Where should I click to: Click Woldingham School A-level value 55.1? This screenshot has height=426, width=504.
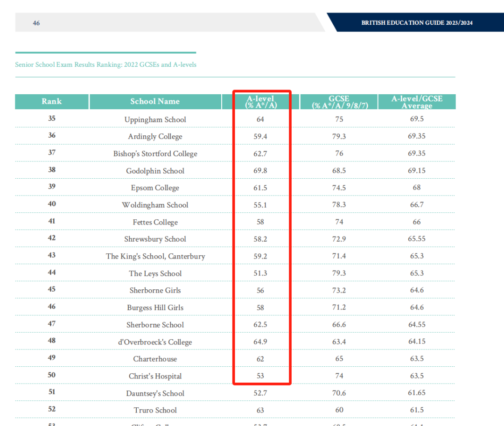(x=260, y=205)
